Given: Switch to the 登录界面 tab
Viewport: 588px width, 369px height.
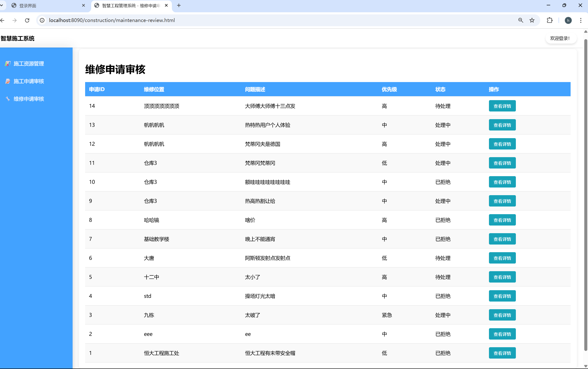Looking at the screenshot, I should pyautogui.click(x=46, y=6).
